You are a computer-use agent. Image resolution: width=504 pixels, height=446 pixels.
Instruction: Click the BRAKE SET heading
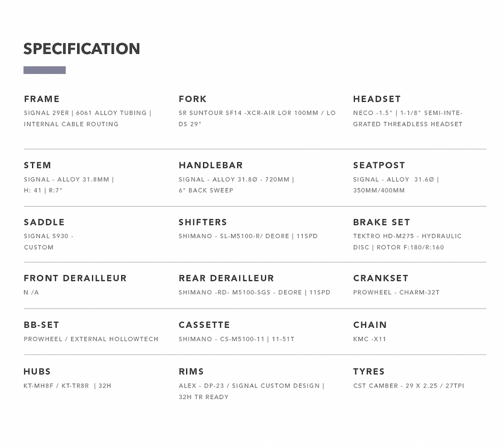(382, 222)
